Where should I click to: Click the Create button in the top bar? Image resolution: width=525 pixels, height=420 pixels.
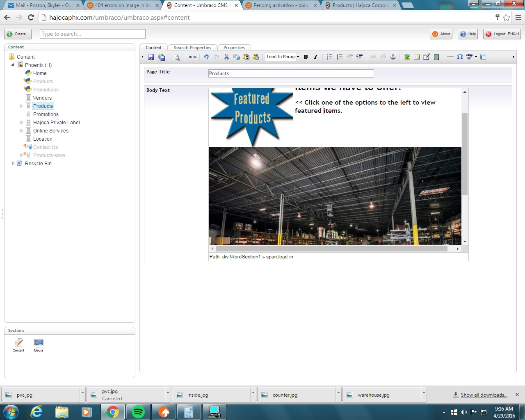tap(18, 34)
